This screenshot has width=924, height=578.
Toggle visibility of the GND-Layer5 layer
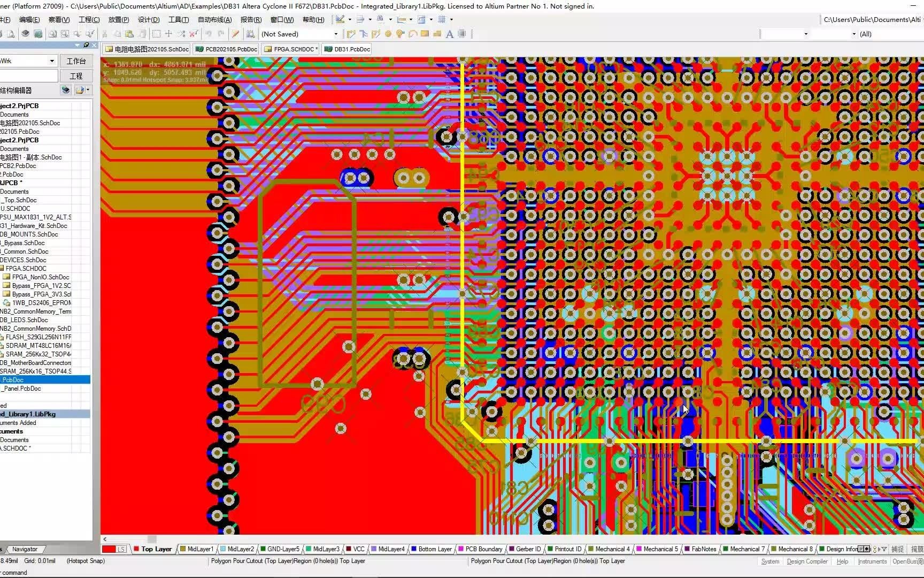tap(281, 549)
